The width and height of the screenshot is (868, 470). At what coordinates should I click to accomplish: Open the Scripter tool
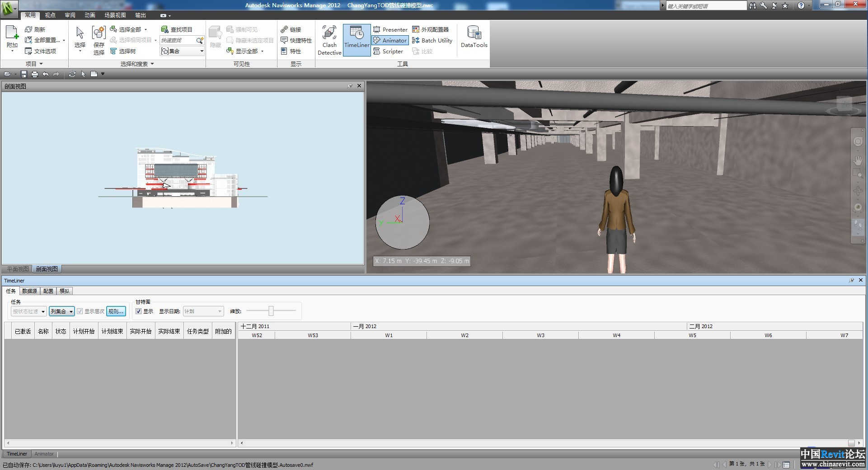point(388,51)
